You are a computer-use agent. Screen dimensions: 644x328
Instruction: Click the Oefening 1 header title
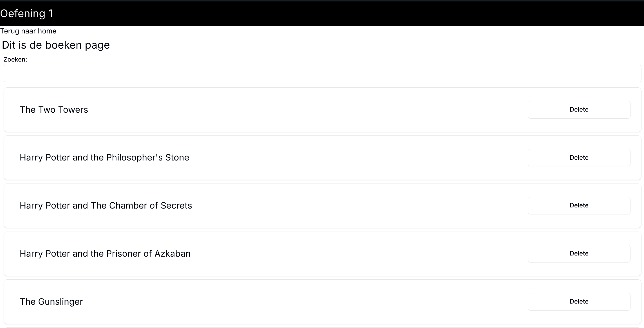[27, 13]
